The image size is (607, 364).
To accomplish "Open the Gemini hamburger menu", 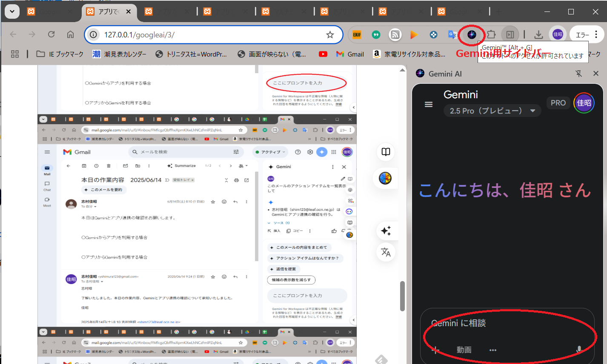I will click(429, 104).
